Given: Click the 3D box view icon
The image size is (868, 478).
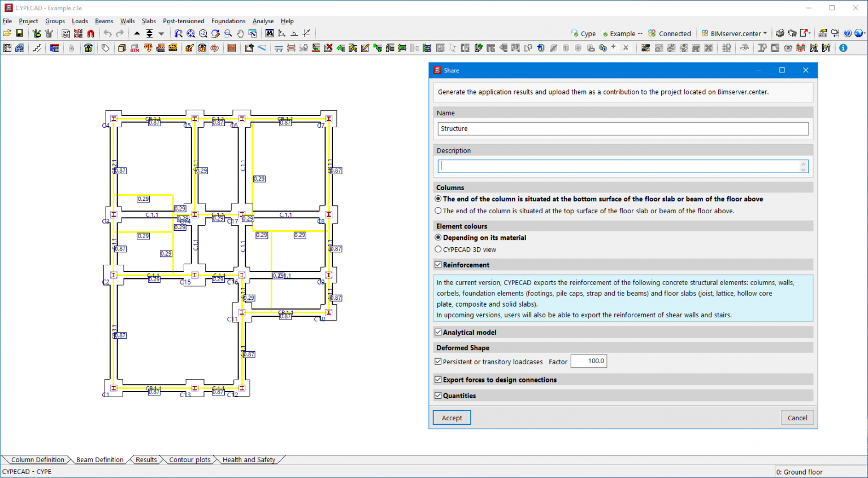Looking at the screenshot, I should (121, 48).
